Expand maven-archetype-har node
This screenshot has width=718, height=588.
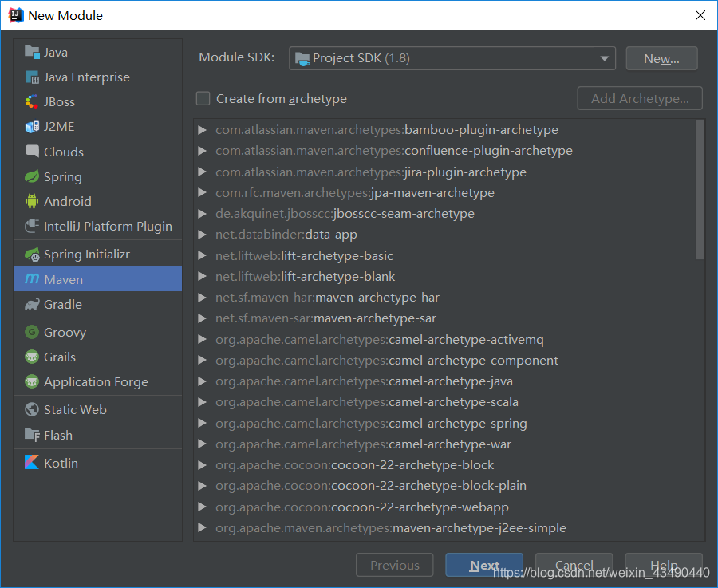click(x=202, y=298)
